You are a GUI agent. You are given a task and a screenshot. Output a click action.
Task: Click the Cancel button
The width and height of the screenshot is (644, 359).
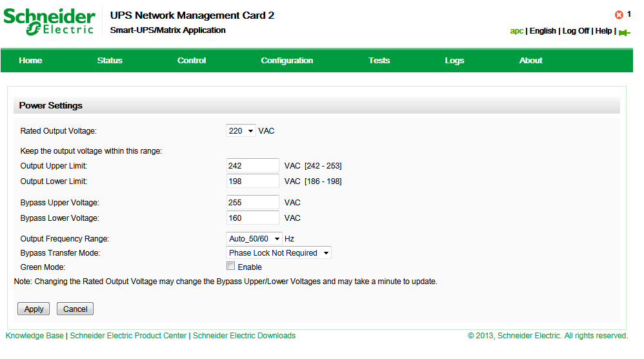click(75, 309)
